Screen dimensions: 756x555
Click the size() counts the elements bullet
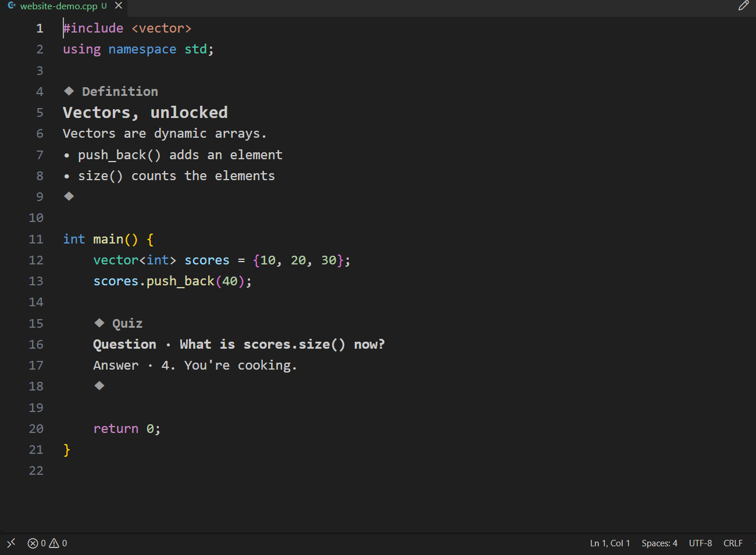(x=169, y=176)
